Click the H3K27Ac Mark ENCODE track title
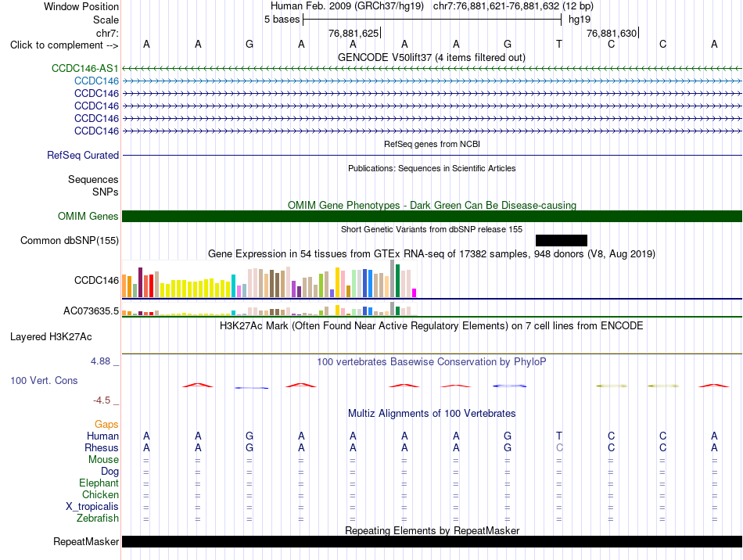The width and height of the screenshot is (743, 560). pyautogui.click(x=432, y=326)
